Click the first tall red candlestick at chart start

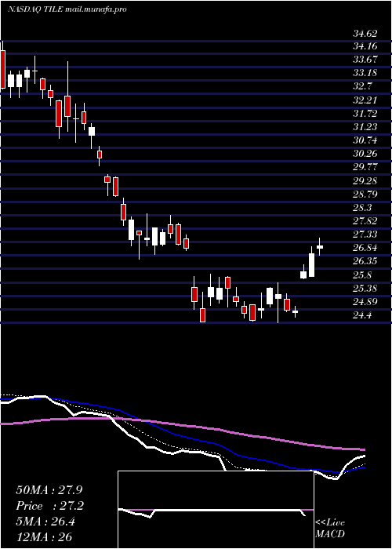coord(3,69)
